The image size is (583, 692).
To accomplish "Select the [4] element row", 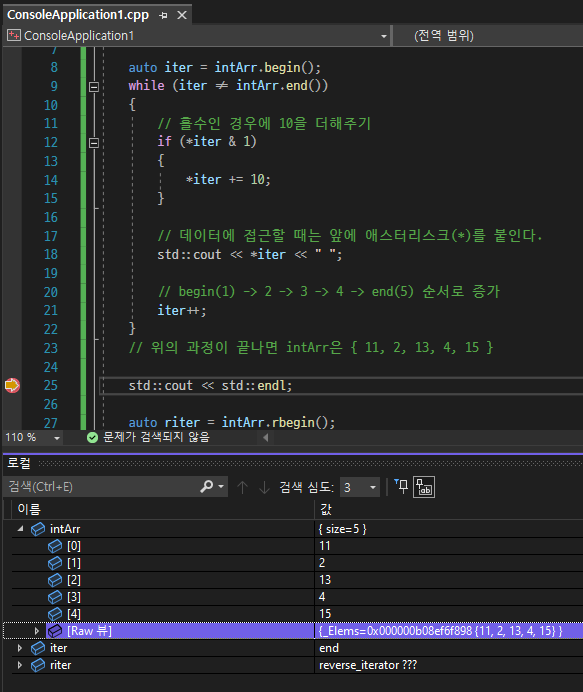I will [293, 613].
